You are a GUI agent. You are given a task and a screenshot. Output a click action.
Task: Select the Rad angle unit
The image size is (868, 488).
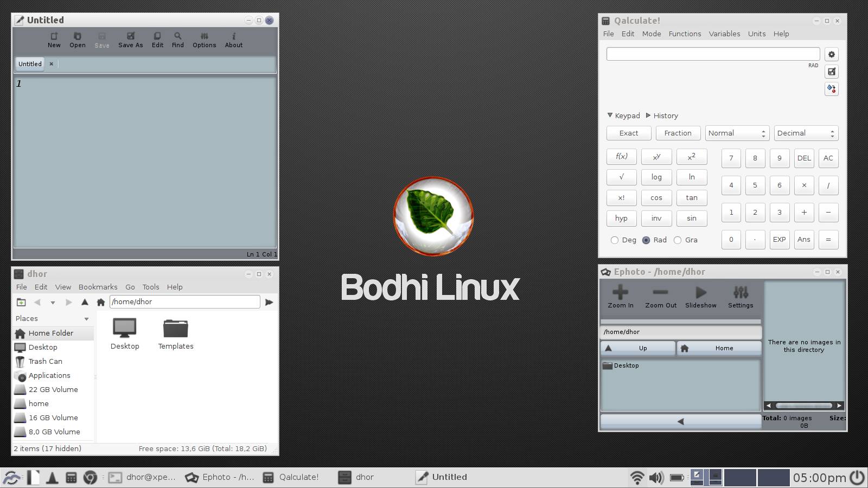coord(655,240)
